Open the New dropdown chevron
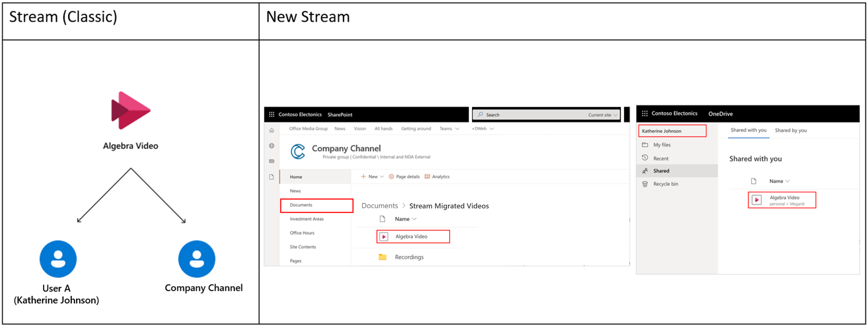This screenshot has width=868, height=327. [382, 176]
